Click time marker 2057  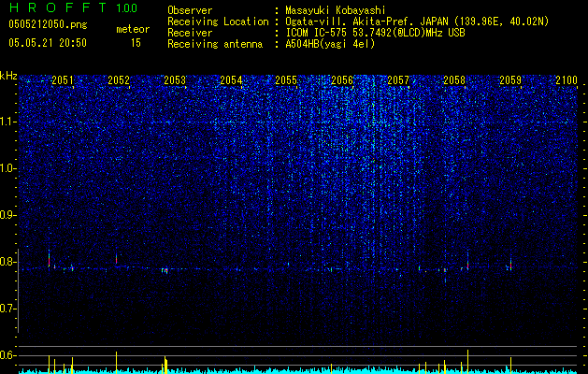398,79
